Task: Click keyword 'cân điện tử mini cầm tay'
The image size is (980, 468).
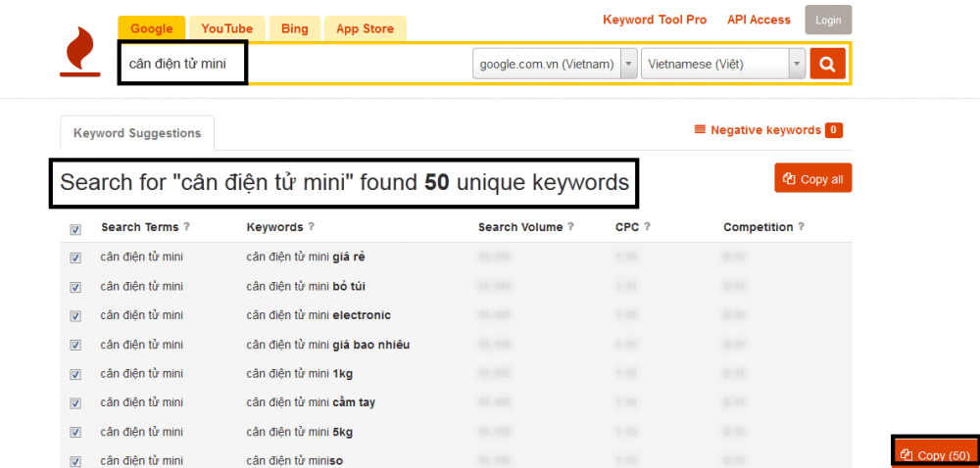Action: tap(311, 402)
